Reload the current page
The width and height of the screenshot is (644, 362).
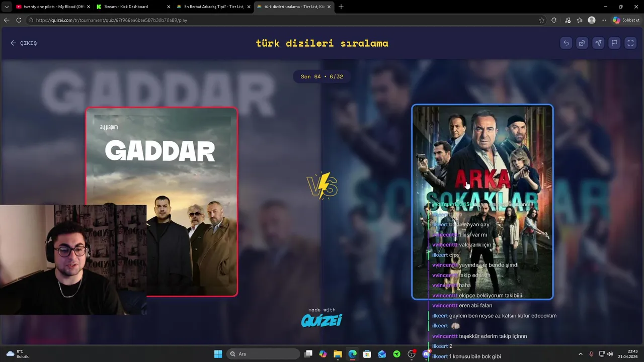[x=19, y=20]
